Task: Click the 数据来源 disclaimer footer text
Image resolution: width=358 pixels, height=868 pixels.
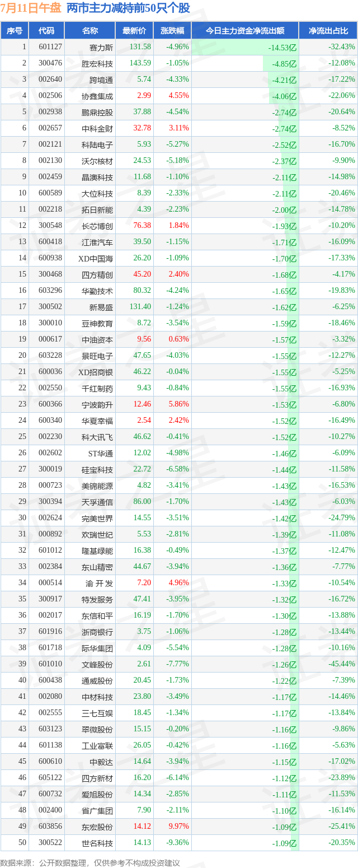Action: point(91,862)
